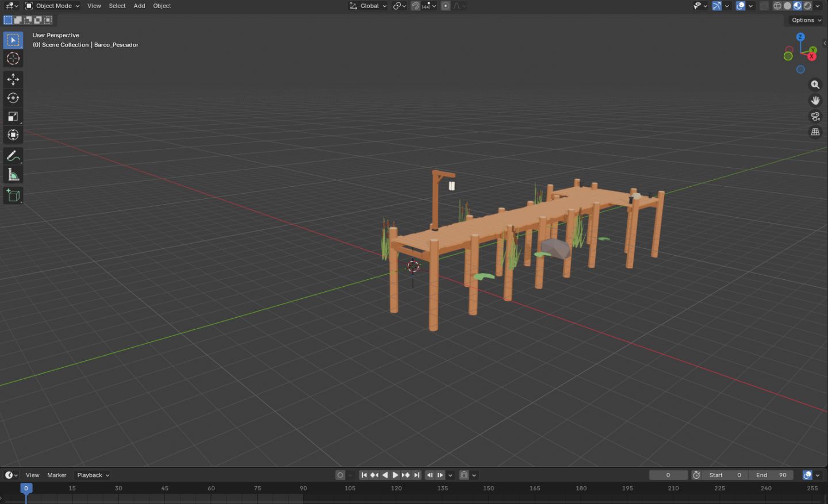Expand viewport shading options arrow
This screenshot has height=504, width=828.
(818, 6)
